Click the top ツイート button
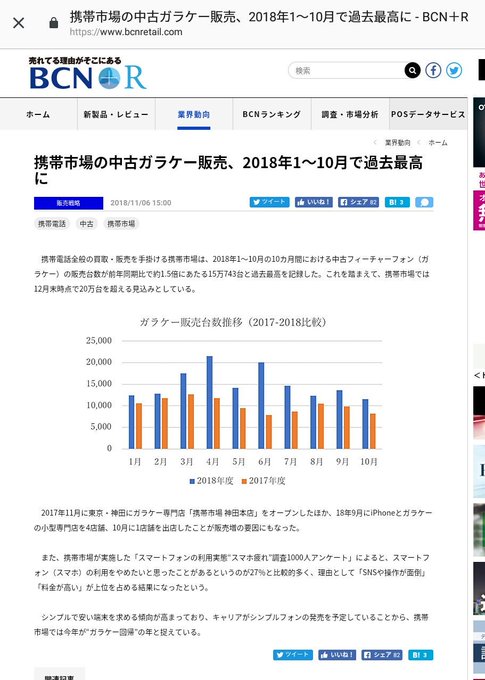The width and height of the screenshot is (485, 680). point(269,202)
